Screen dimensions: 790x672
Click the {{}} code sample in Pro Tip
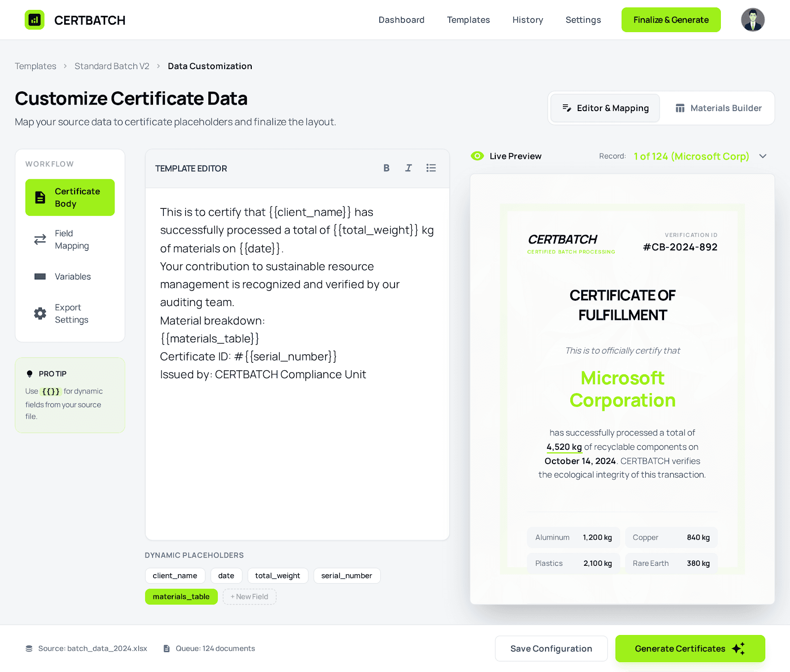point(51,391)
